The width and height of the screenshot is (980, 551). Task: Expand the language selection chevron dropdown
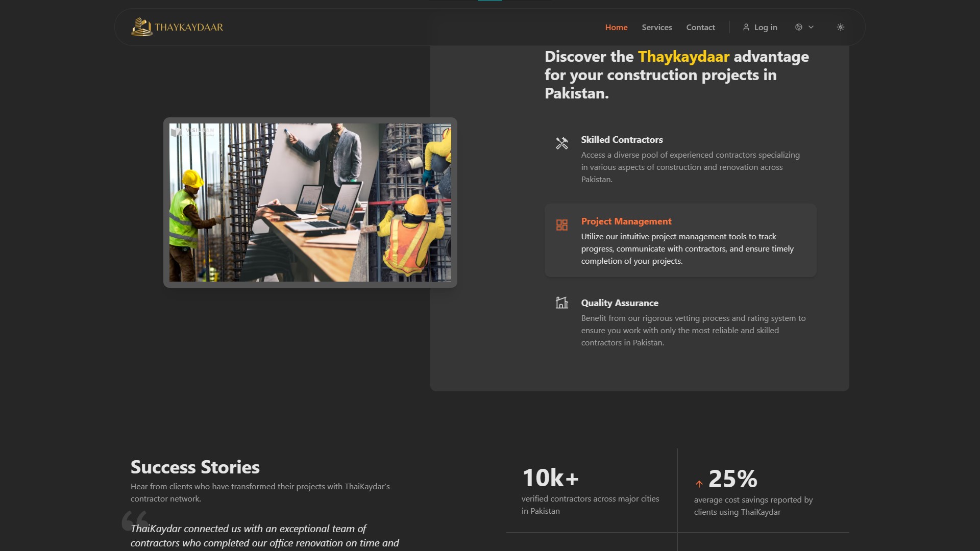[x=812, y=27]
